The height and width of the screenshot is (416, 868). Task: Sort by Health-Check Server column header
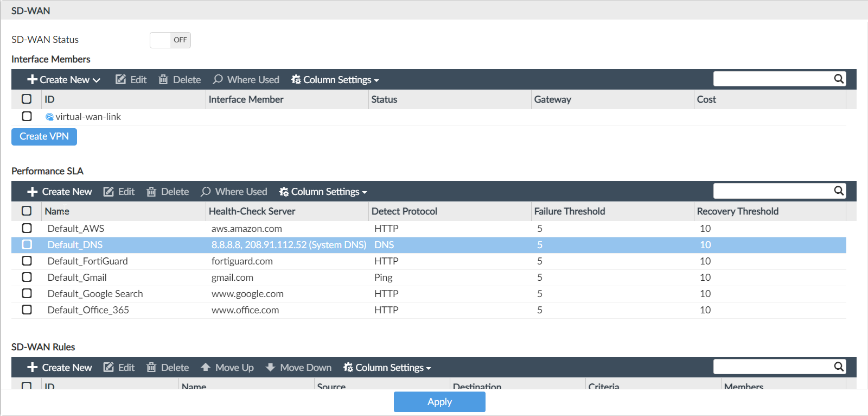click(x=252, y=211)
